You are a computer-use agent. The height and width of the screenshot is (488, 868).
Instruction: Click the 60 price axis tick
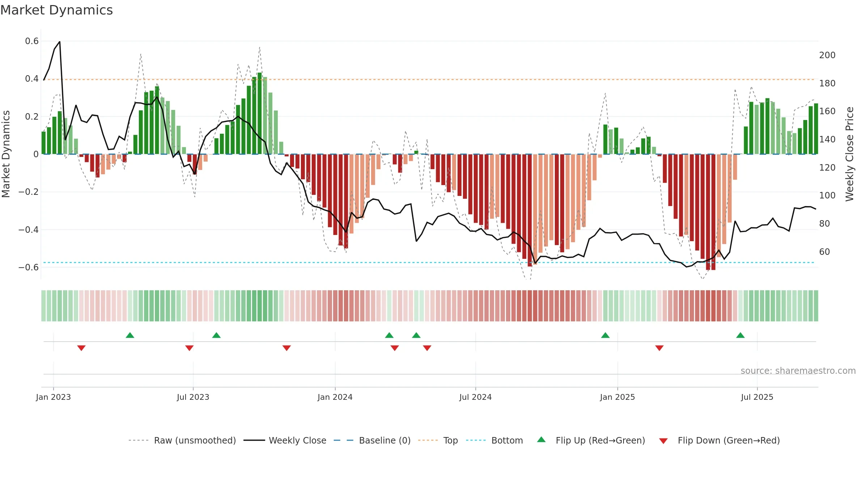(825, 252)
